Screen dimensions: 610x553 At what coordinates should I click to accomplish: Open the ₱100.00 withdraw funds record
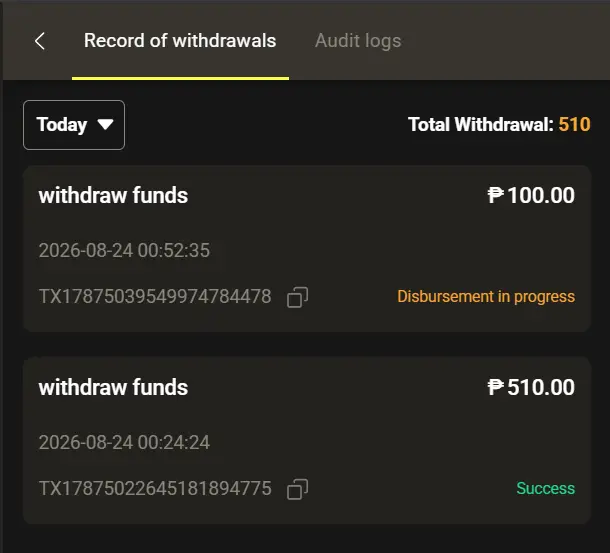307,249
